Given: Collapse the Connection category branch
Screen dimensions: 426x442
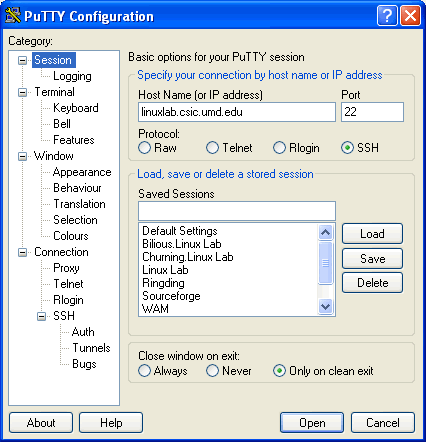Looking at the screenshot, I should (22, 252).
